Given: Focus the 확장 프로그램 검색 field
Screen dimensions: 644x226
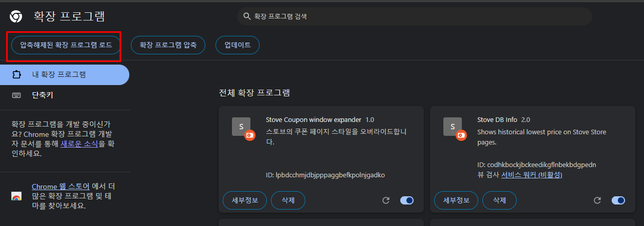Looking at the screenshot, I should tap(415, 16).
